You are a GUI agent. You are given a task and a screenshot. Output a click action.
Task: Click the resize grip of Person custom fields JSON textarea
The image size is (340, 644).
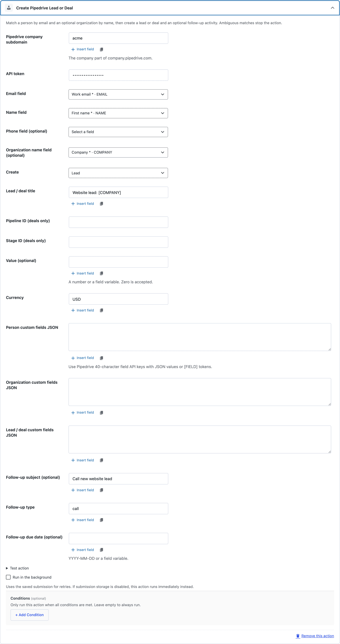[x=330, y=349]
